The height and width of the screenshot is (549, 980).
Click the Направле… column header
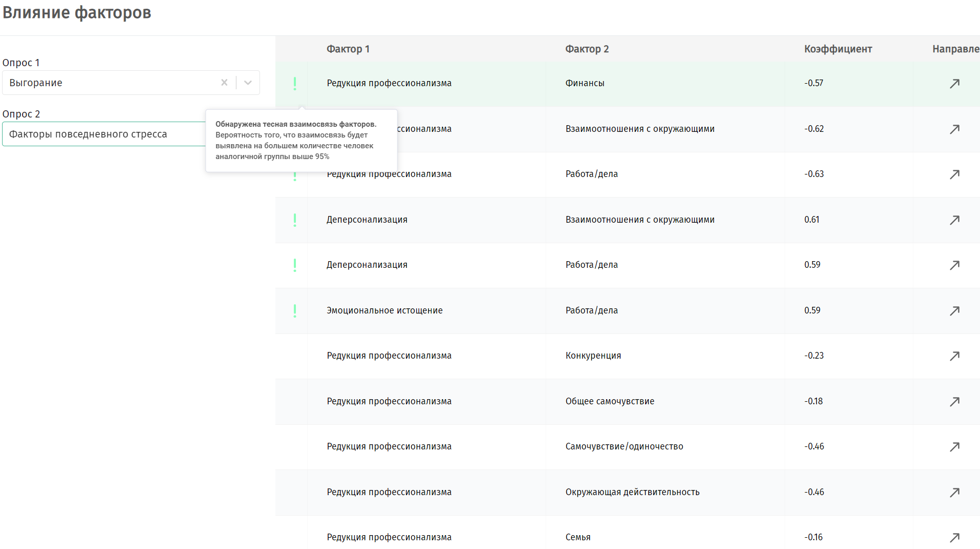pos(956,49)
